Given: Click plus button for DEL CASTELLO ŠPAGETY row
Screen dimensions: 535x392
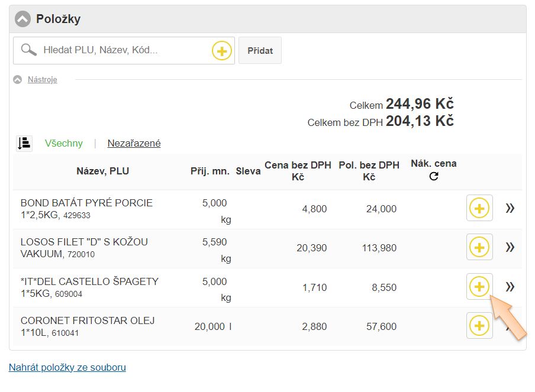Looking at the screenshot, I should (479, 287).
